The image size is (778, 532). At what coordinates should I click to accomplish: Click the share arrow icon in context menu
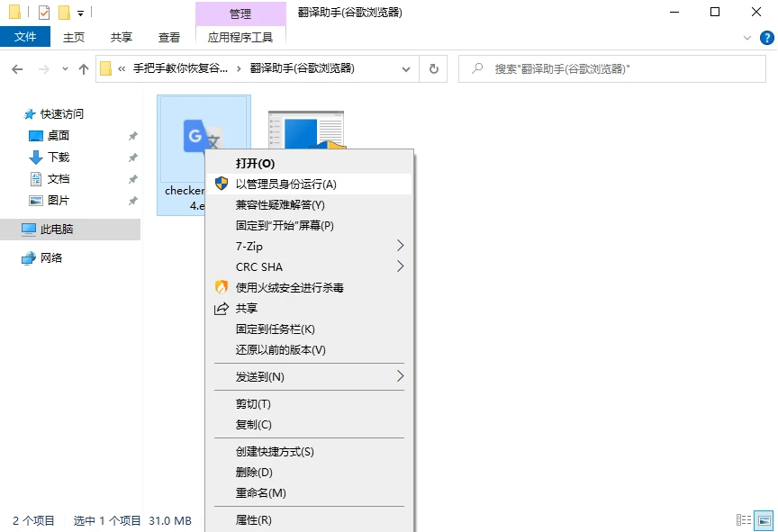tap(222, 309)
